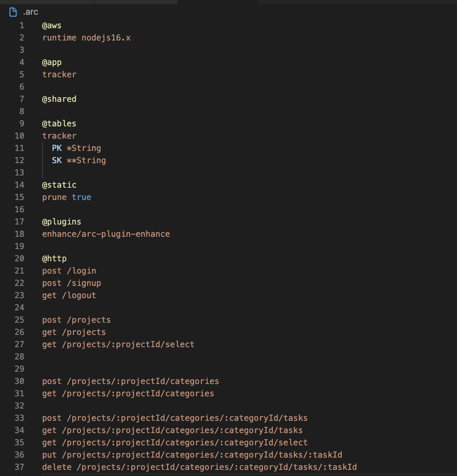The image size is (457, 476).
Task: Click on 'post /signup' route
Action: [x=72, y=283]
